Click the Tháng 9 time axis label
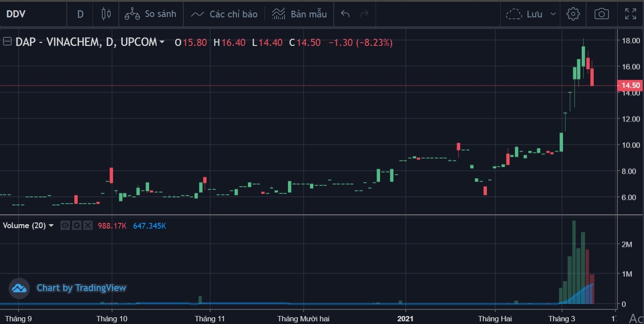Viewport: 644px width, 324px height. click(x=18, y=319)
